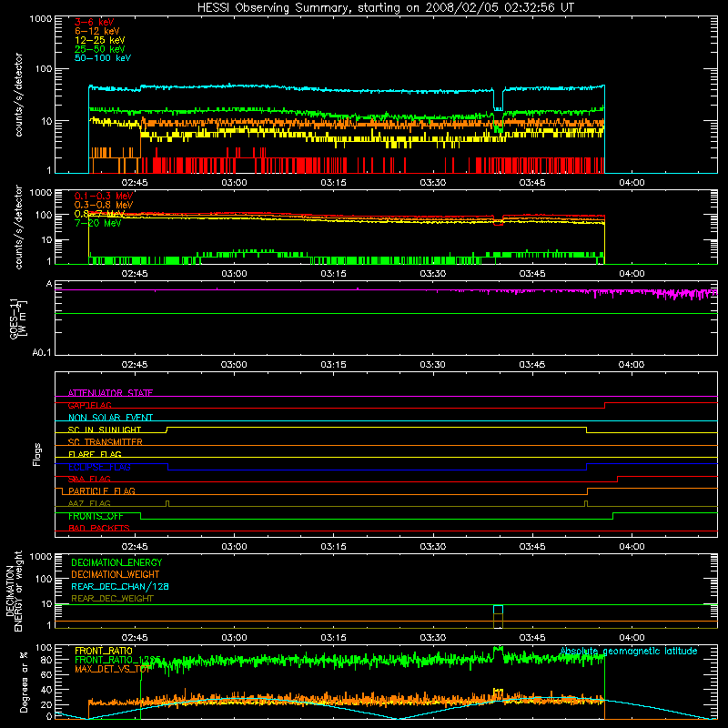Select the PARTICLE_FLAG label

(102, 490)
